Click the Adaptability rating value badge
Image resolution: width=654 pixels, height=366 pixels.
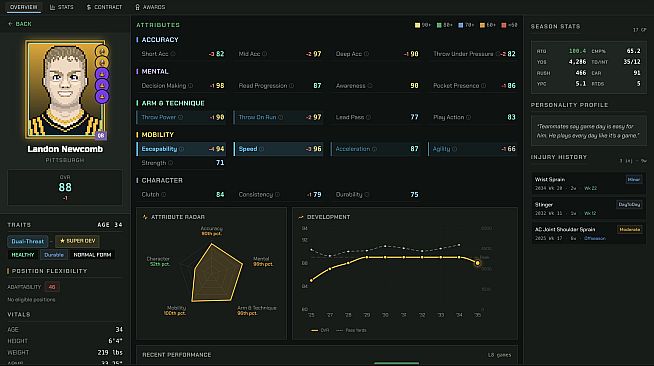[52, 287]
